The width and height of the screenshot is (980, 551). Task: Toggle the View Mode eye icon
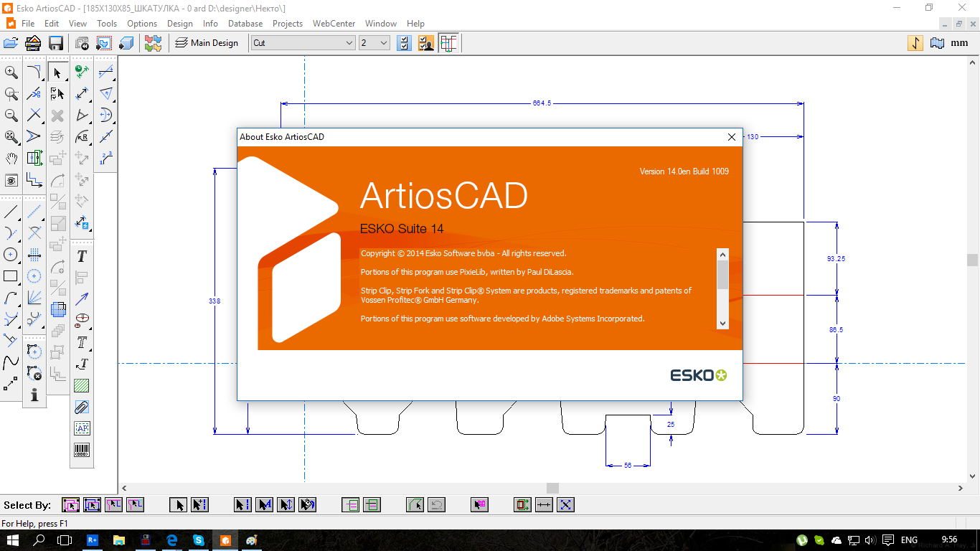(11, 179)
